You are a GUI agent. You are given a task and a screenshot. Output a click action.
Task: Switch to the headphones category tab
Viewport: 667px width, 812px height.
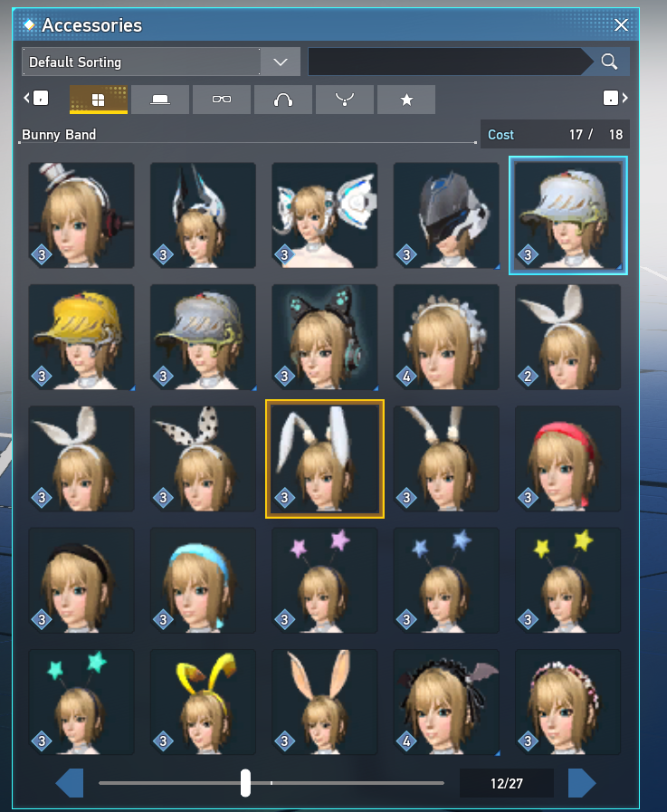click(x=283, y=100)
